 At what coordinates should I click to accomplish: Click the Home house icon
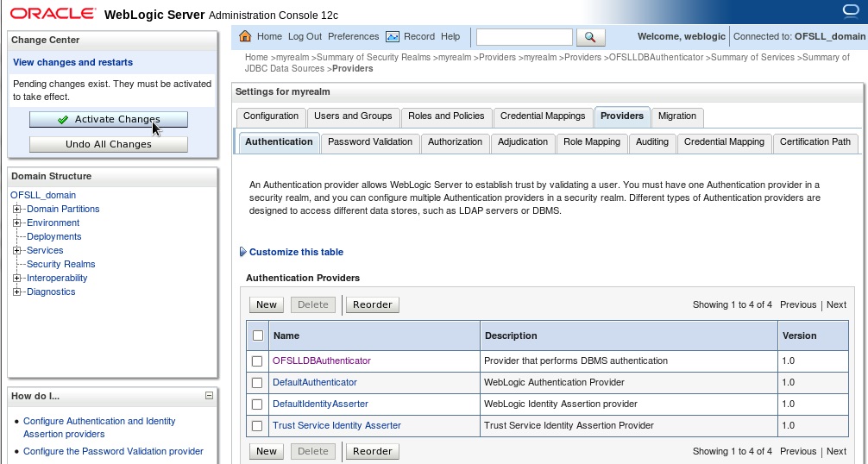tap(245, 36)
